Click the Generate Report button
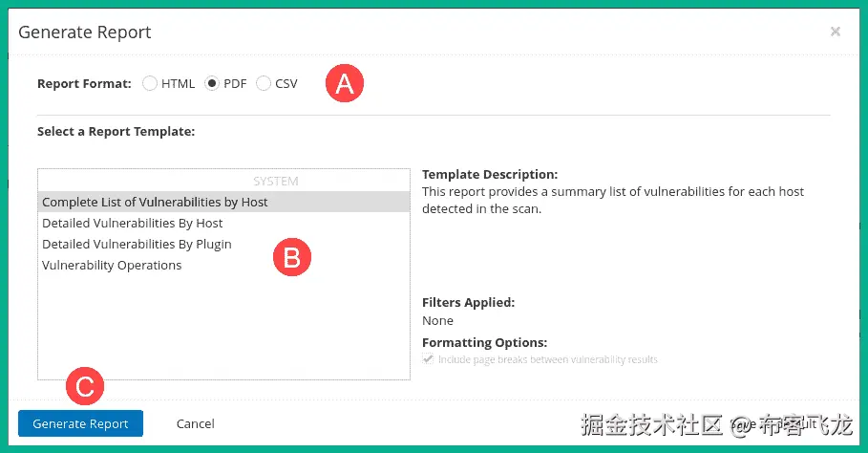 pos(80,423)
